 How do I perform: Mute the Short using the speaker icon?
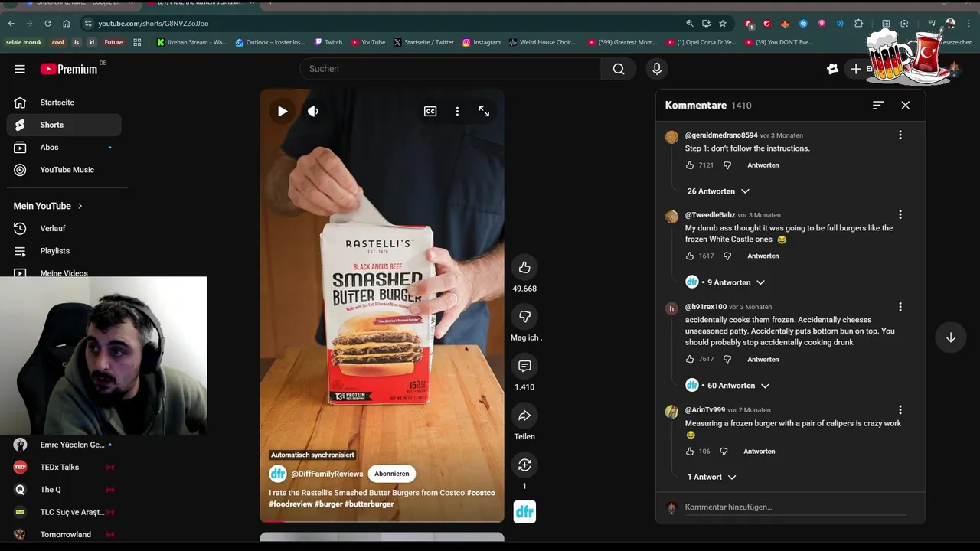click(313, 111)
